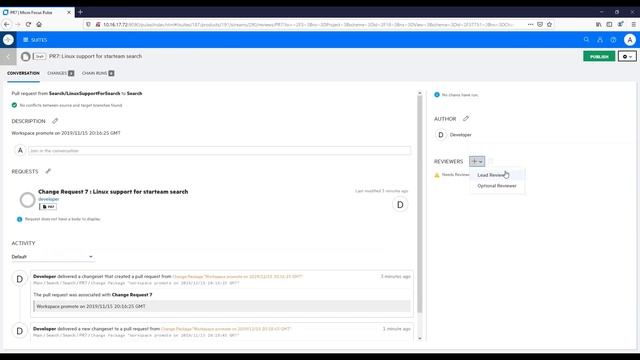The width and height of the screenshot is (640, 360).
Task: Click the Change Request 7 text in activity
Action: click(x=132, y=295)
